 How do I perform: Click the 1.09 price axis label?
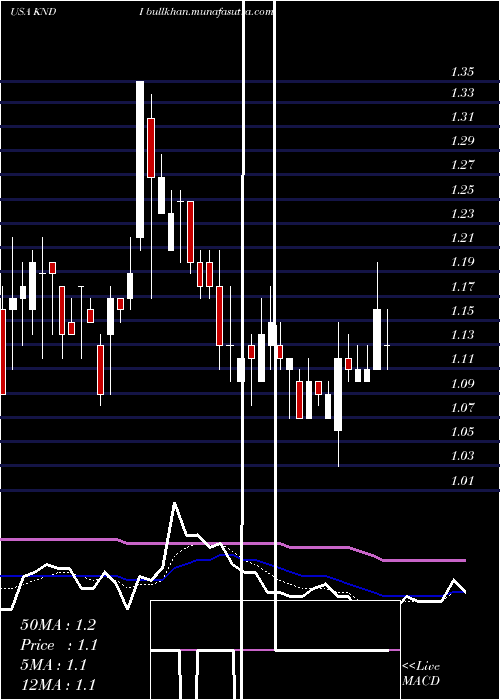point(462,383)
